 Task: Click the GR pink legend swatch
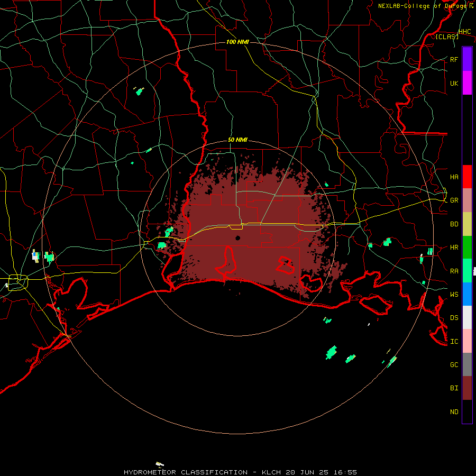467,200
